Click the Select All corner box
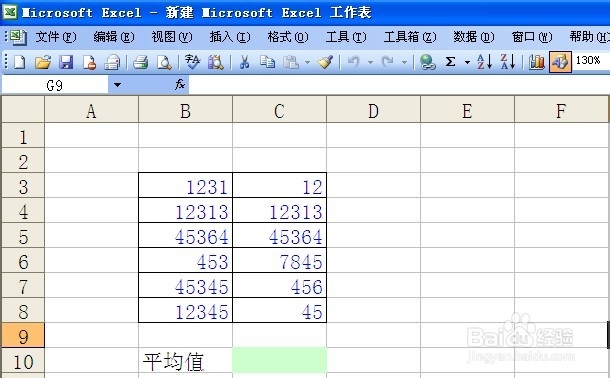 (23, 109)
